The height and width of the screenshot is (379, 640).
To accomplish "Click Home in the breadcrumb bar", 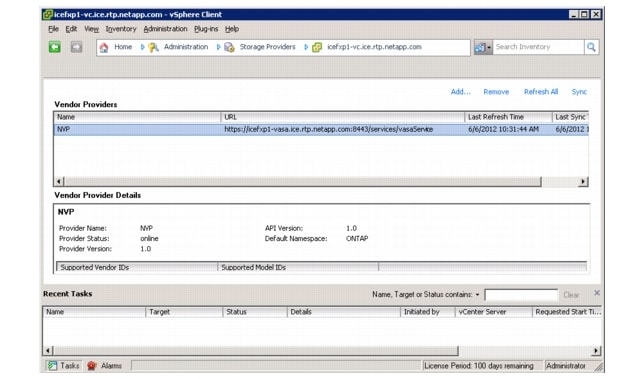I will click(x=123, y=47).
